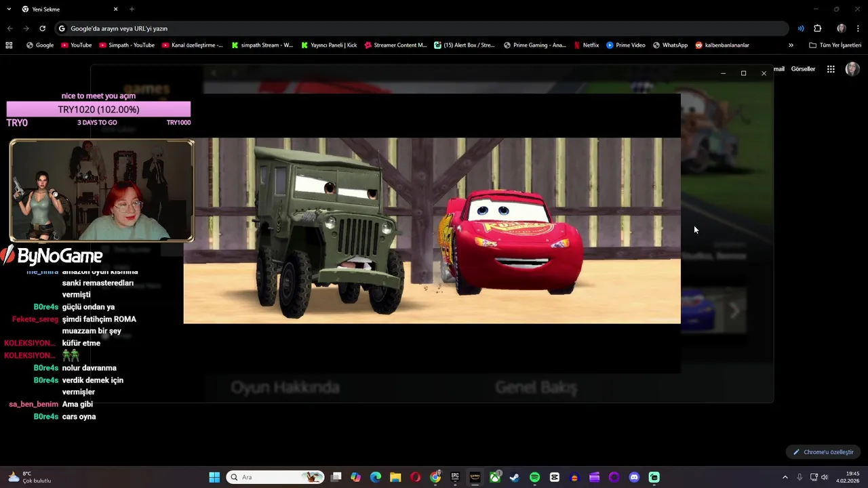Screen dimensions: 868x488
Task: Click the Görseller link
Action: pyautogui.click(x=803, y=69)
